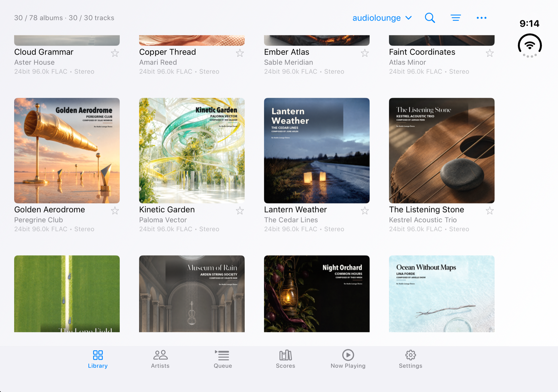Open the Settings tab
Screen dimensions: 558x392
click(411, 359)
